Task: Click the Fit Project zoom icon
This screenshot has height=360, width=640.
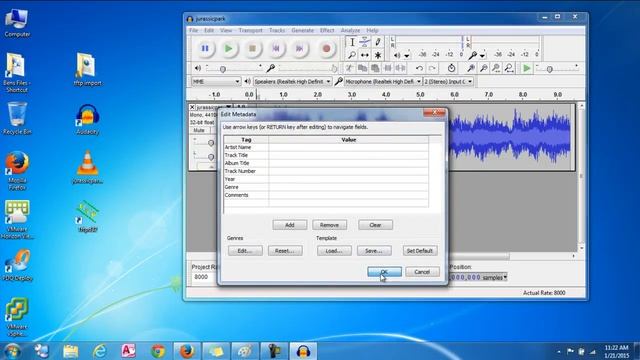Action: click(509, 68)
